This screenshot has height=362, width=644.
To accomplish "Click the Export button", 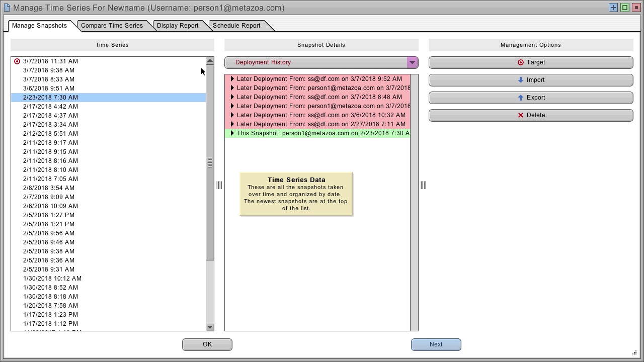I will click(x=531, y=98).
